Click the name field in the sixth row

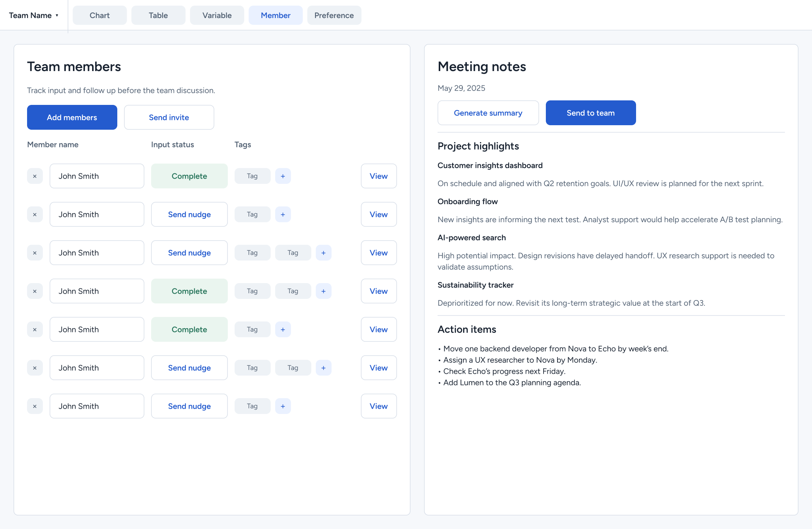97,368
